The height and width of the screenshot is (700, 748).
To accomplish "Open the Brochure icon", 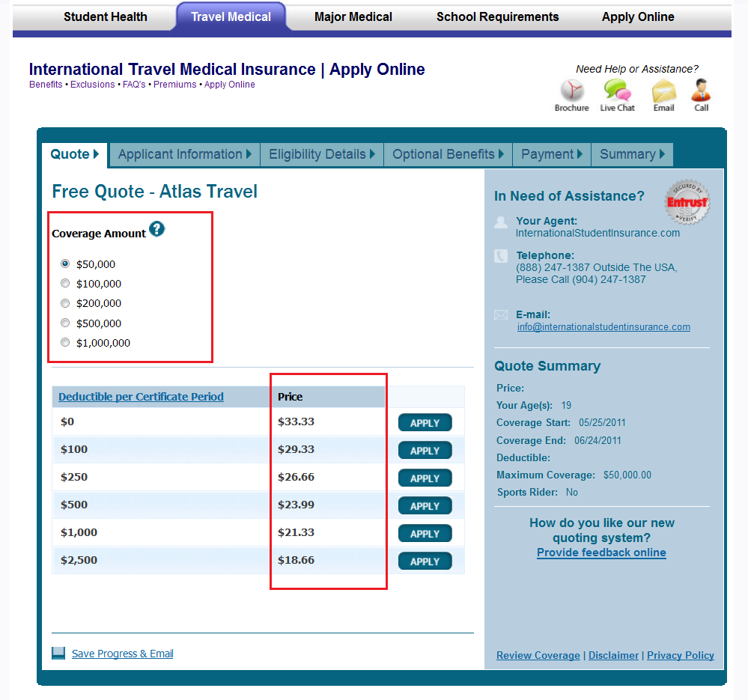I will coord(571,91).
